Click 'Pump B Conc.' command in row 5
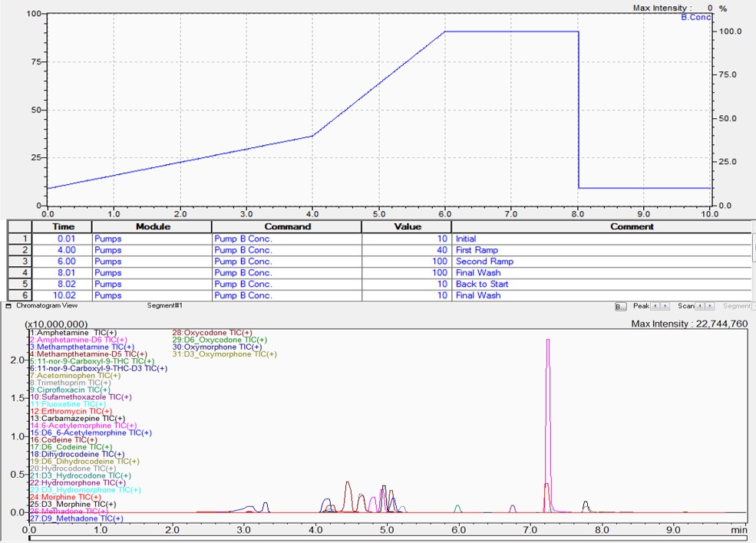Image resolution: width=756 pixels, height=543 pixels. [x=286, y=284]
